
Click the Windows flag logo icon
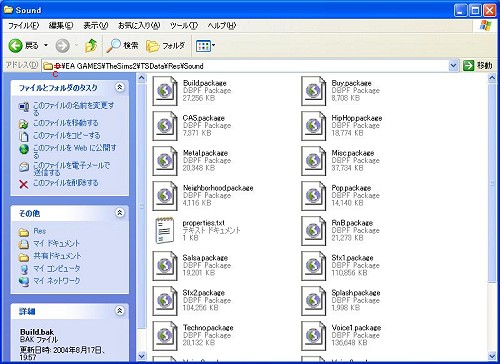tap(485, 25)
